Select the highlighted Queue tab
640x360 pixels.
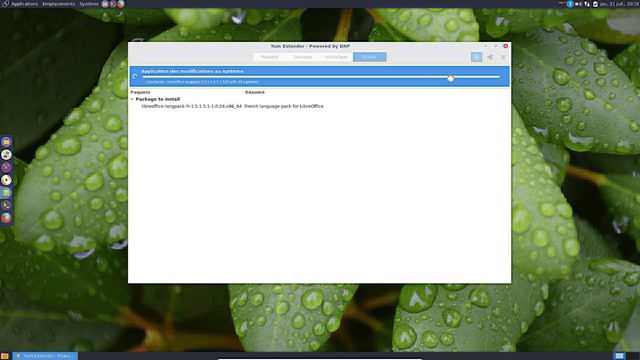pos(370,57)
